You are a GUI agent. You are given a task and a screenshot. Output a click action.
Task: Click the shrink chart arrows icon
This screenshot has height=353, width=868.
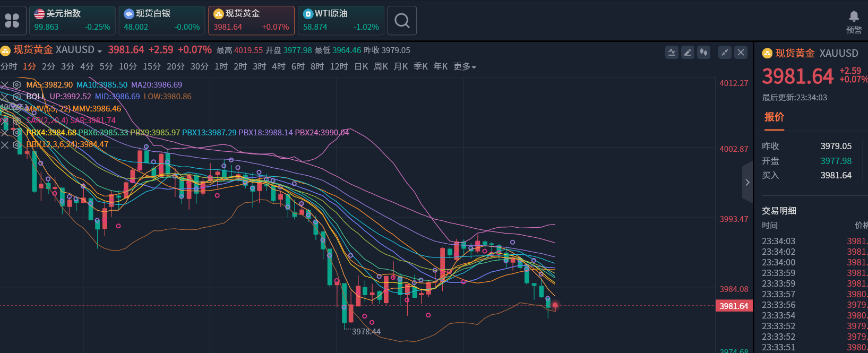725,52
